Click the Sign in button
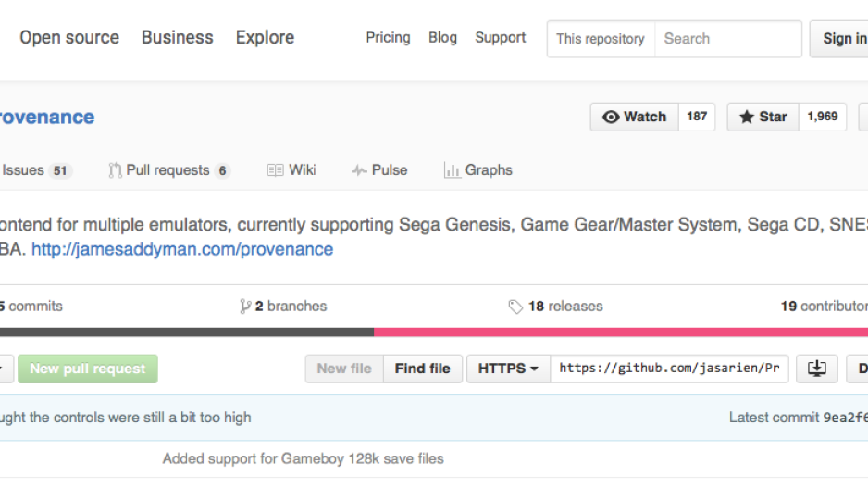Viewport: 868px width, 488px height. click(839, 39)
